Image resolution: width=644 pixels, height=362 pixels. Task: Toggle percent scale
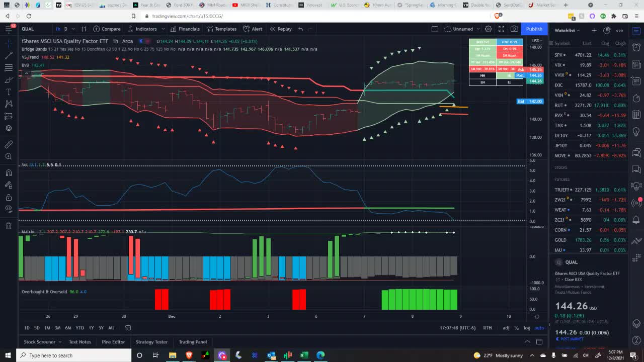(x=516, y=328)
